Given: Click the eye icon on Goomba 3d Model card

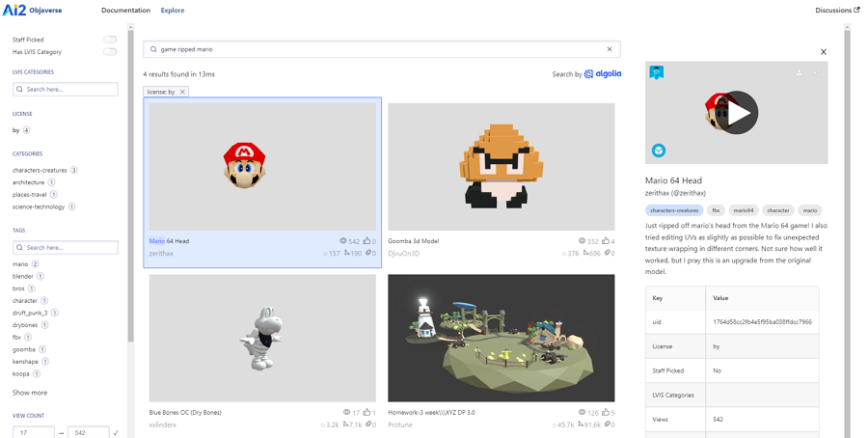Looking at the screenshot, I should click(582, 241).
